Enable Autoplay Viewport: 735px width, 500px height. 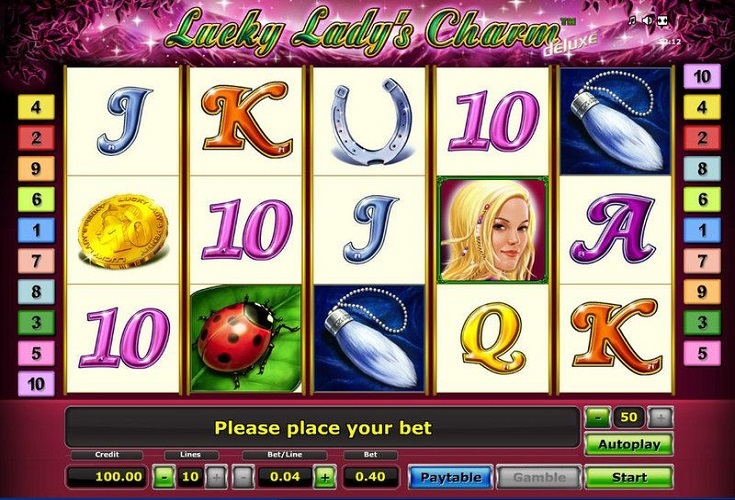[x=629, y=444]
